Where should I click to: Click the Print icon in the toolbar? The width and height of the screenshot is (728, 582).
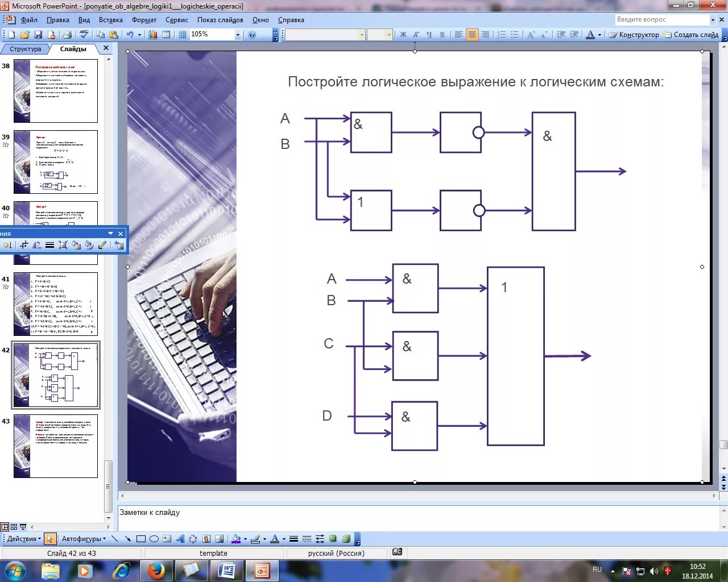tap(67, 35)
